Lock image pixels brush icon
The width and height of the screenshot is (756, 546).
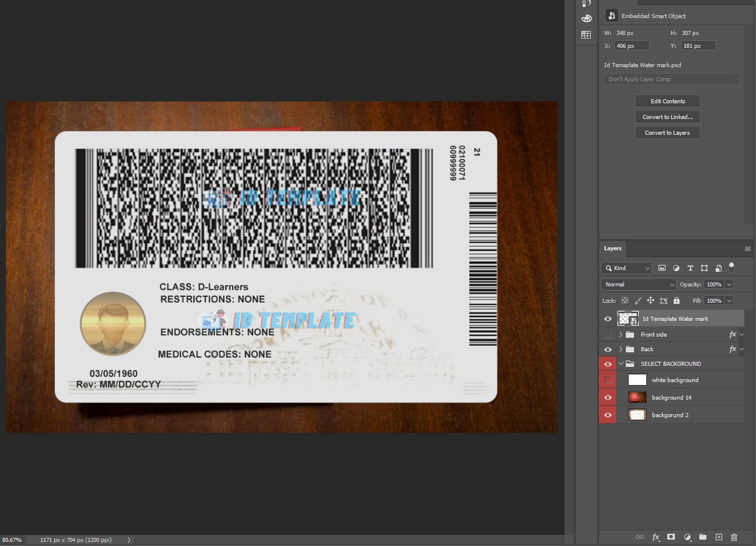[x=637, y=300]
